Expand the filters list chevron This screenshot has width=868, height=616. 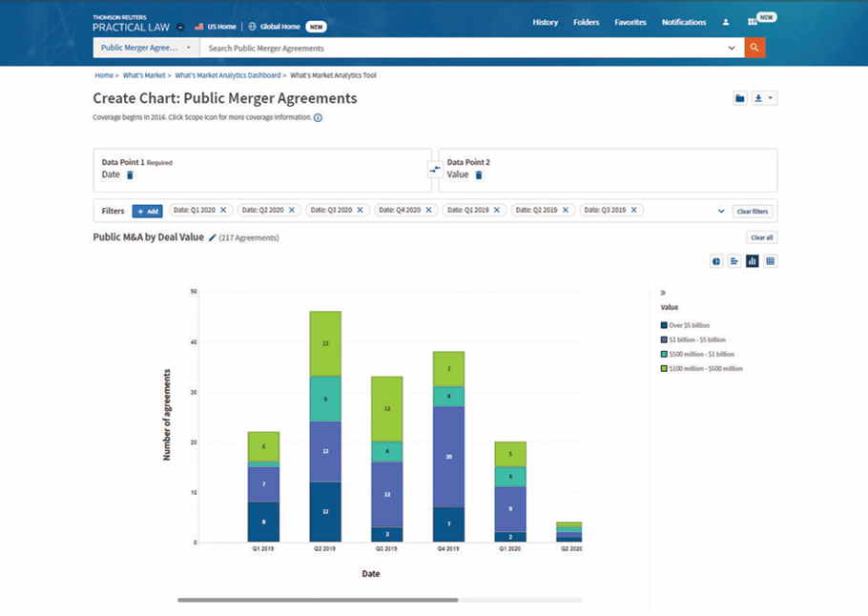click(x=721, y=211)
